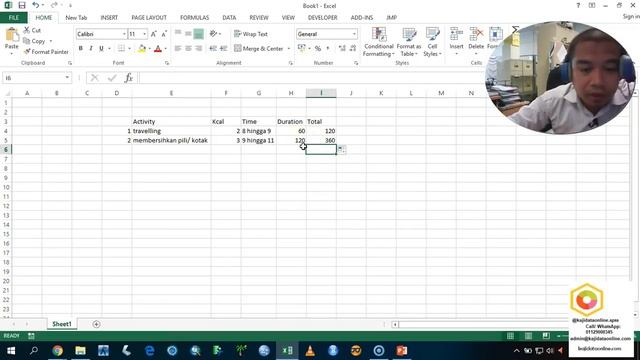
Task: Switch to the INSERT tab
Action: tap(109, 18)
